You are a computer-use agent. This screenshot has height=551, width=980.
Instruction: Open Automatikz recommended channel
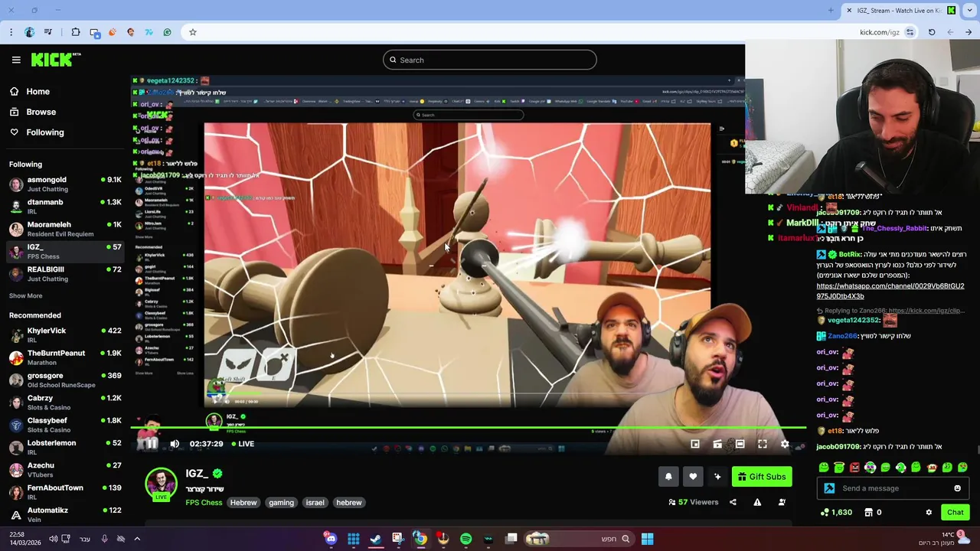64,514
